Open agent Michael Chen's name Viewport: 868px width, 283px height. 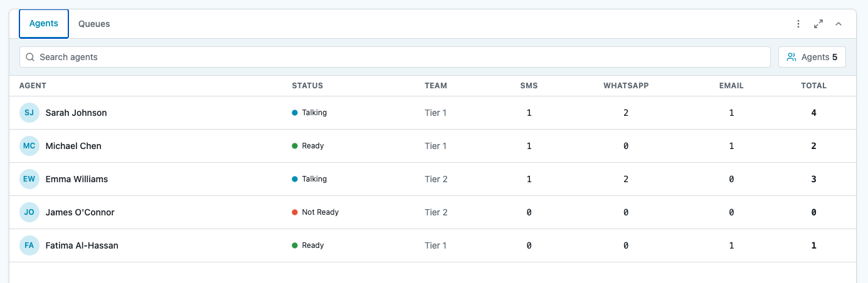click(73, 146)
